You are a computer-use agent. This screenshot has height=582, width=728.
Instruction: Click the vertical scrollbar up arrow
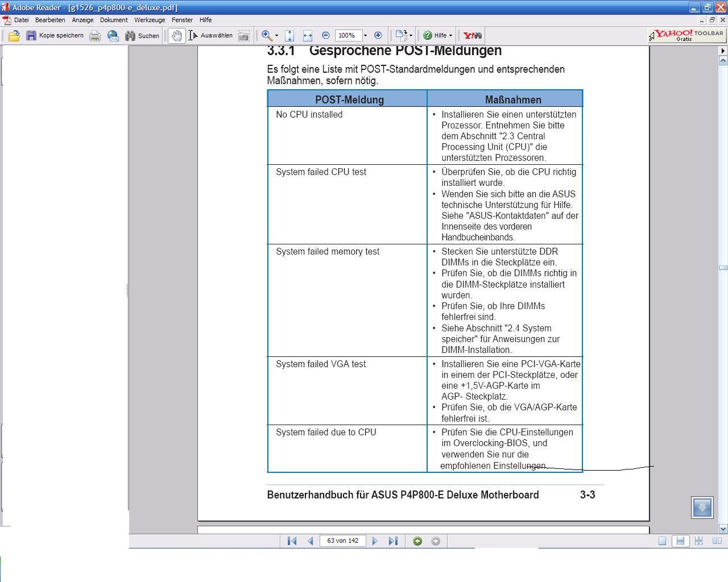[723, 61]
